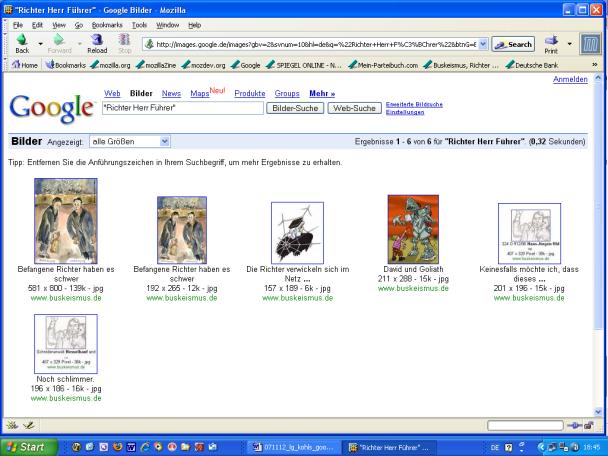608x456 pixels.
Task: Open the folder icon in quick launch
Action: (x=185, y=447)
